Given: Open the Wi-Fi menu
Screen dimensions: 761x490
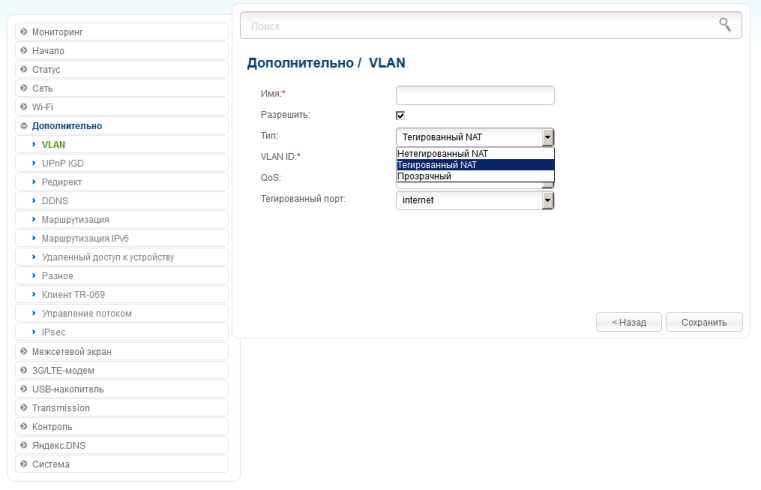Looking at the screenshot, I should tap(122, 107).
